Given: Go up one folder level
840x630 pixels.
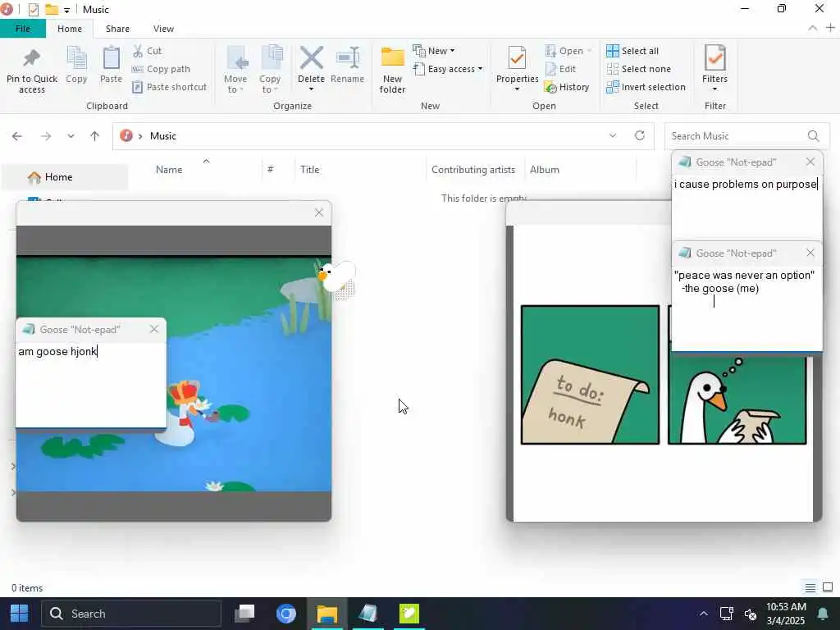Looking at the screenshot, I should [x=95, y=136].
